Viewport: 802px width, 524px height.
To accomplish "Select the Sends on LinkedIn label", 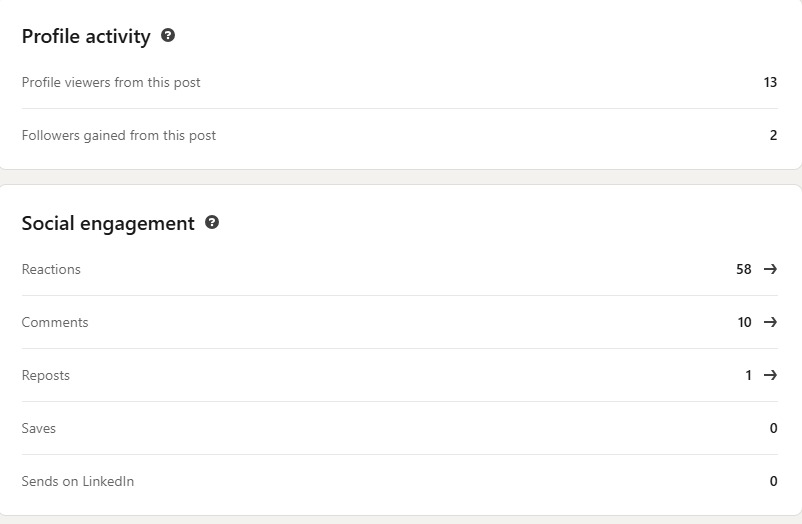I will pos(78,481).
